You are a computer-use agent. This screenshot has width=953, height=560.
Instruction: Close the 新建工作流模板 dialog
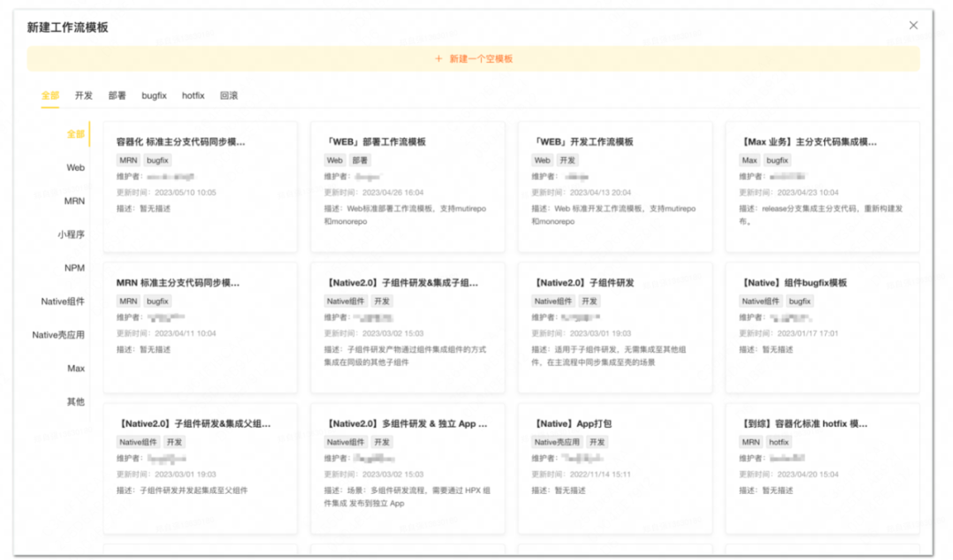click(913, 26)
